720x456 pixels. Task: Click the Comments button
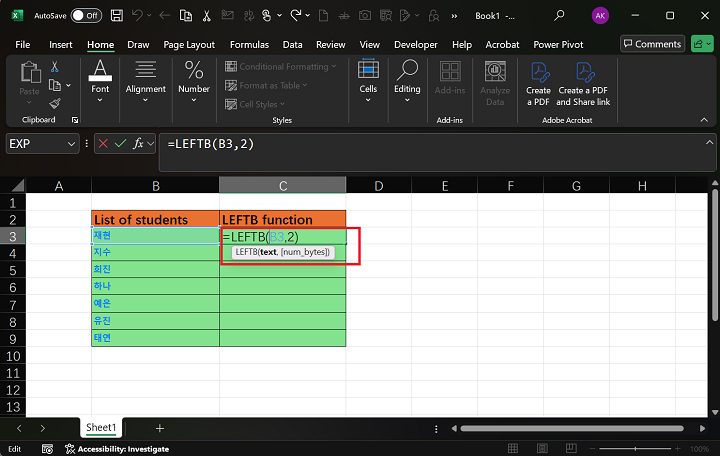[x=651, y=44]
